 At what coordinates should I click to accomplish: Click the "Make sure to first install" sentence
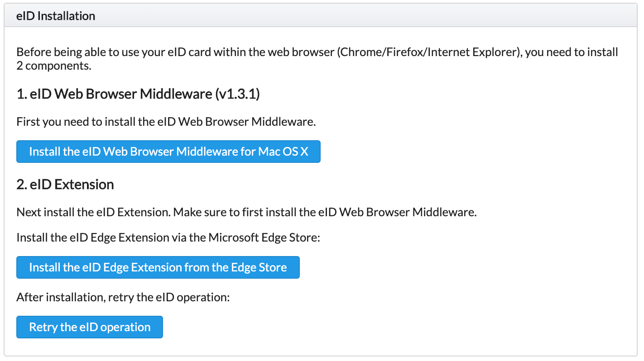325,212
